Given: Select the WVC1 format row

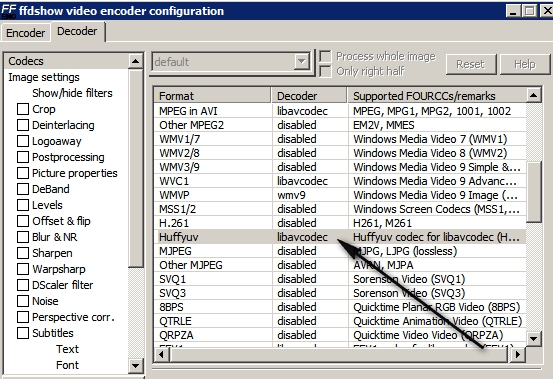Looking at the screenshot, I should point(340,181).
